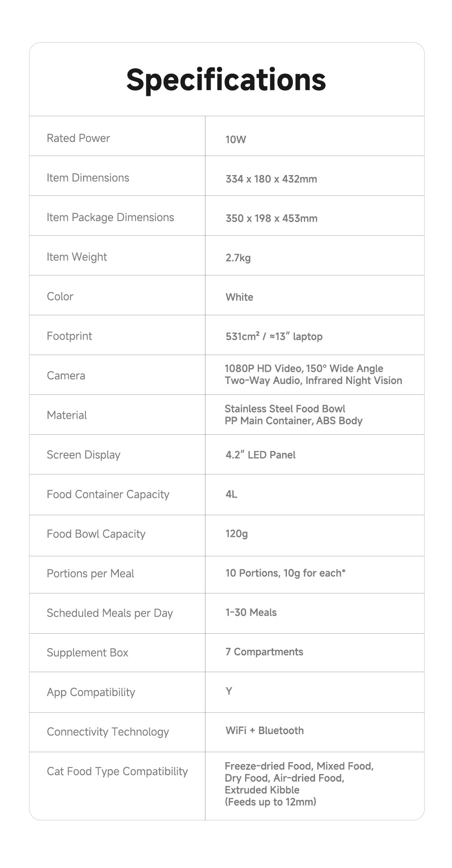This screenshot has height=868, width=452.
Task: Click the Item Dimensions label
Action: (x=88, y=178)
